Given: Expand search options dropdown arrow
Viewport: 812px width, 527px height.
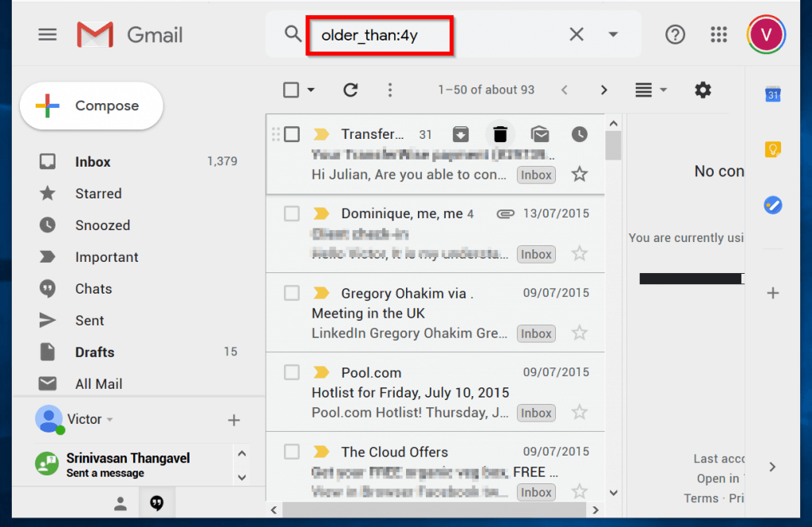Looking at the screenshot, I should coord(613,34).
